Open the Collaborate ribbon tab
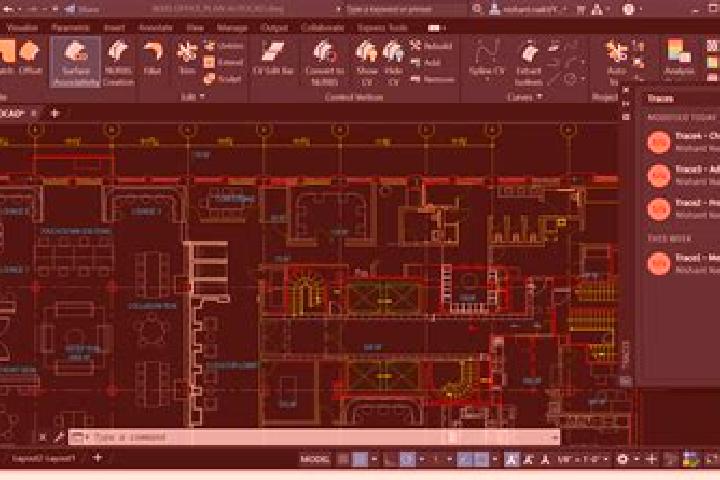 coord(322,28)
